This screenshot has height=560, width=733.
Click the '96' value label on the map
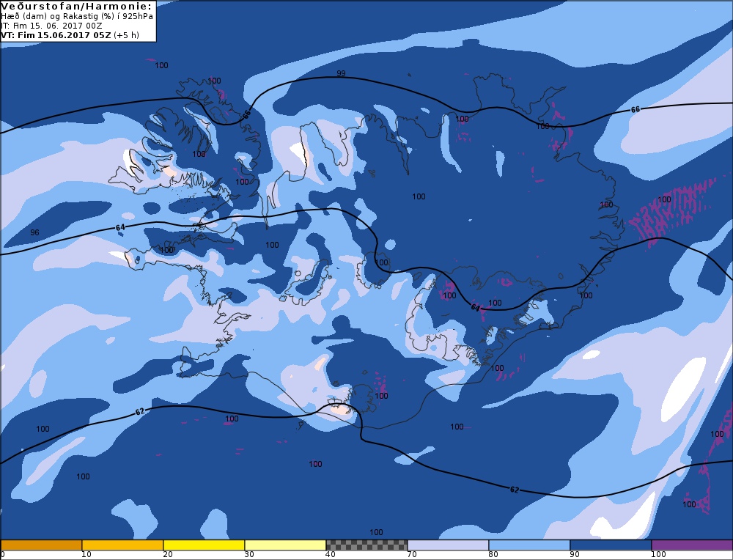pyautogui.click(x=34, y=232)
